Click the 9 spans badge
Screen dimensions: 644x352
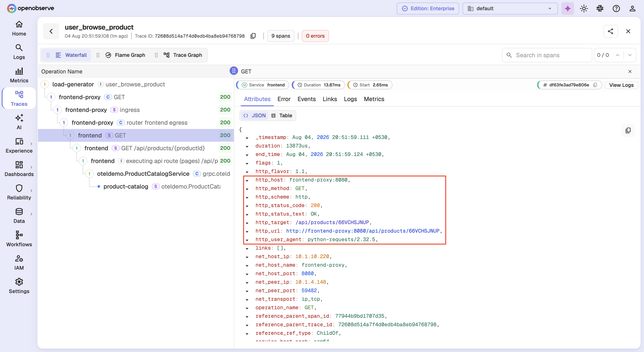281,36
